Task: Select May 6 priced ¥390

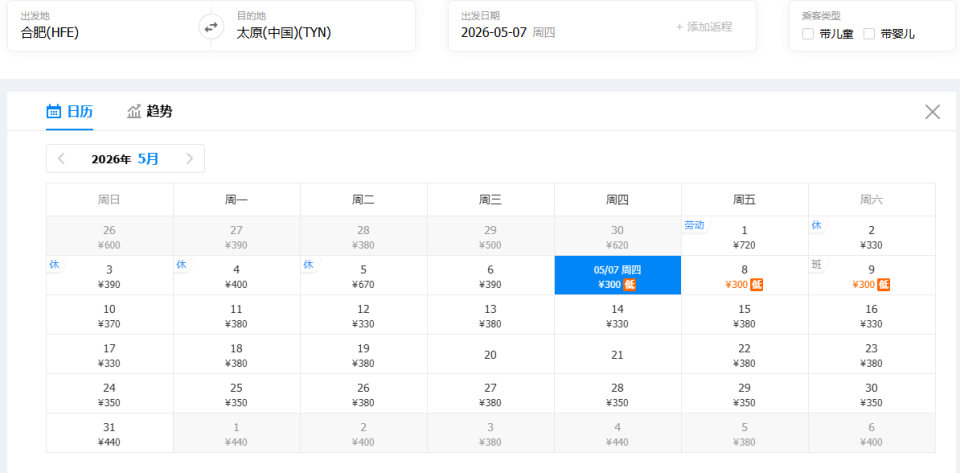Action: click(490, 275)
